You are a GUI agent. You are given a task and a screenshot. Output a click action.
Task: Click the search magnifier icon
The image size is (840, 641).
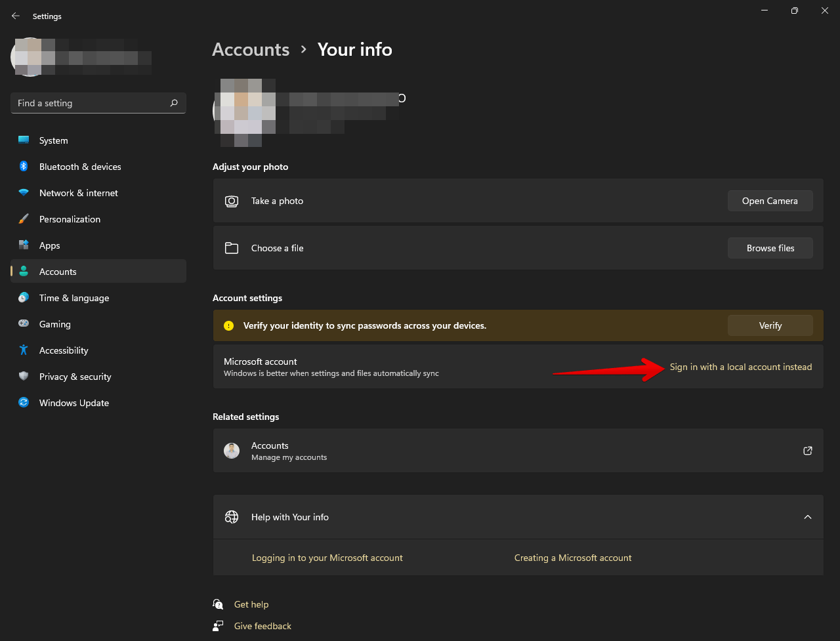coord(174,103)
